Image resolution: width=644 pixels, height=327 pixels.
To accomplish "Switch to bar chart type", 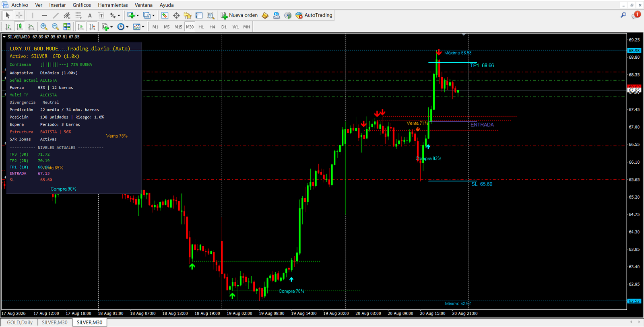I will 8,27.
